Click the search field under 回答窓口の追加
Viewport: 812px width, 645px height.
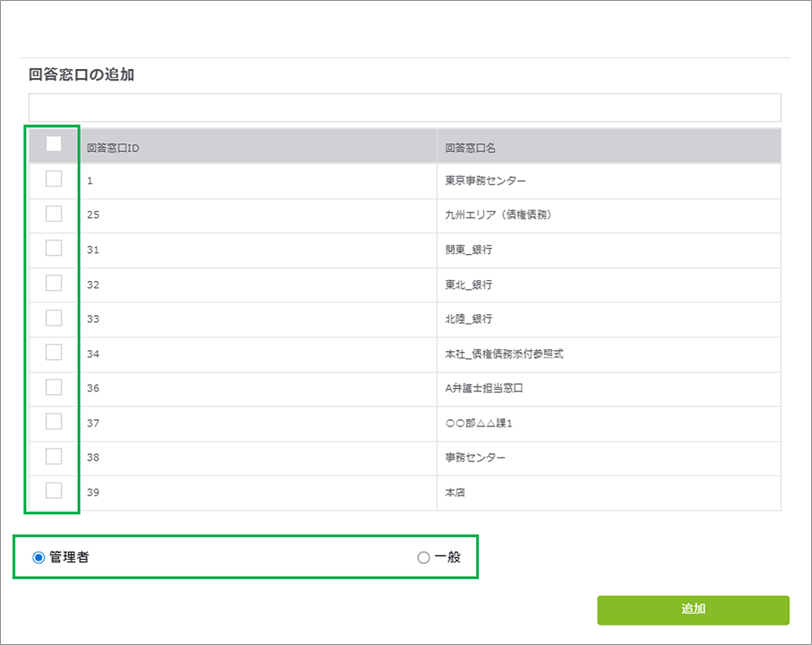[404, 107]
